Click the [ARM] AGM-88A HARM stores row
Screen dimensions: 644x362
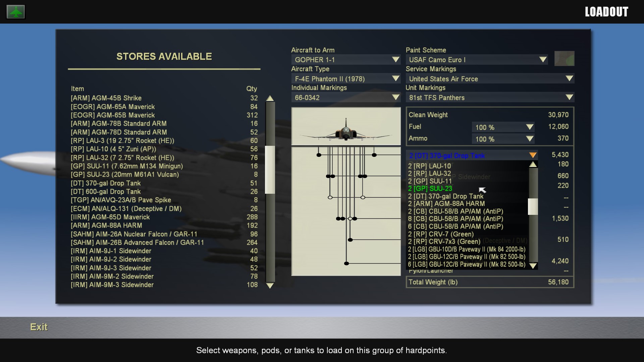[164, 226]
